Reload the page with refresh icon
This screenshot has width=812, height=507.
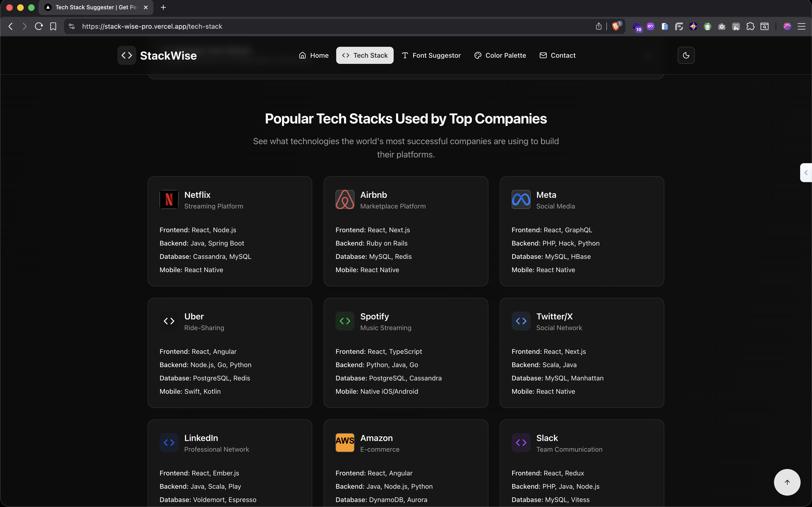tap(38, 26)
